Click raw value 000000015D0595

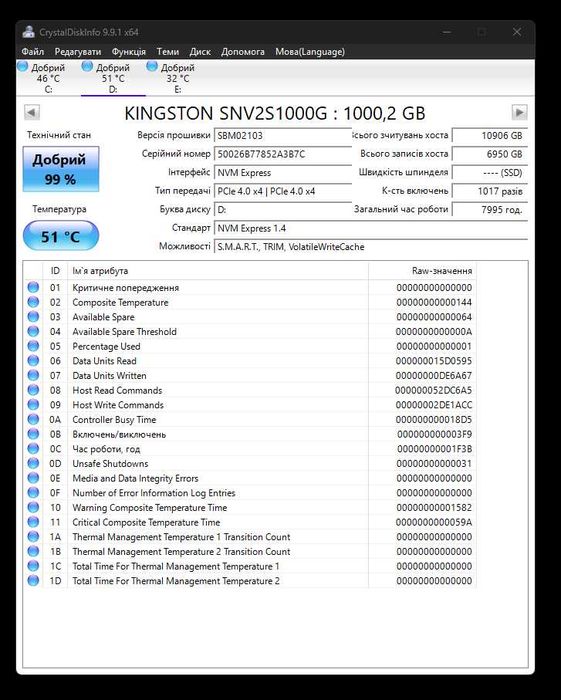pos(433,361)
